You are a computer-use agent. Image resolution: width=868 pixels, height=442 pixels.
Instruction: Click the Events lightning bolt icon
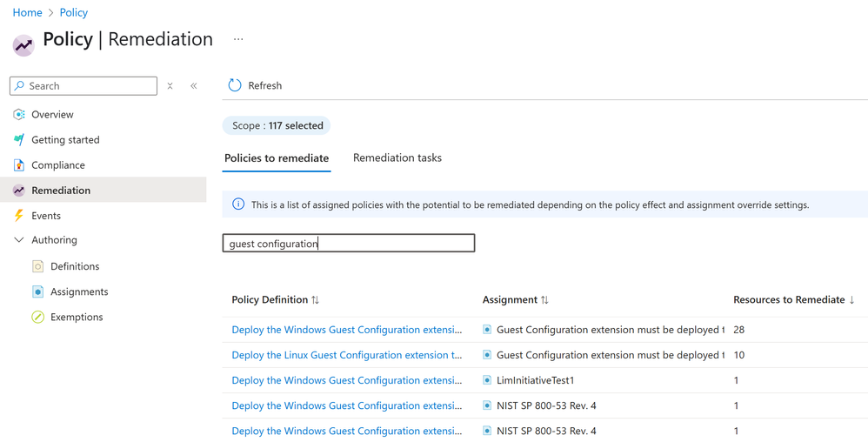pyautogui.click(x=19, y=216)
